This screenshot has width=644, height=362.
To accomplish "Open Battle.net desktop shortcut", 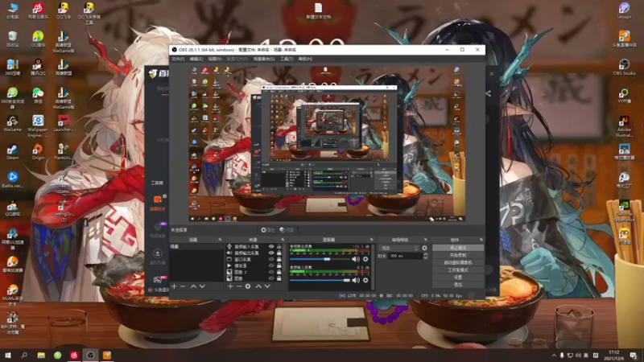I will coord(12,180).
